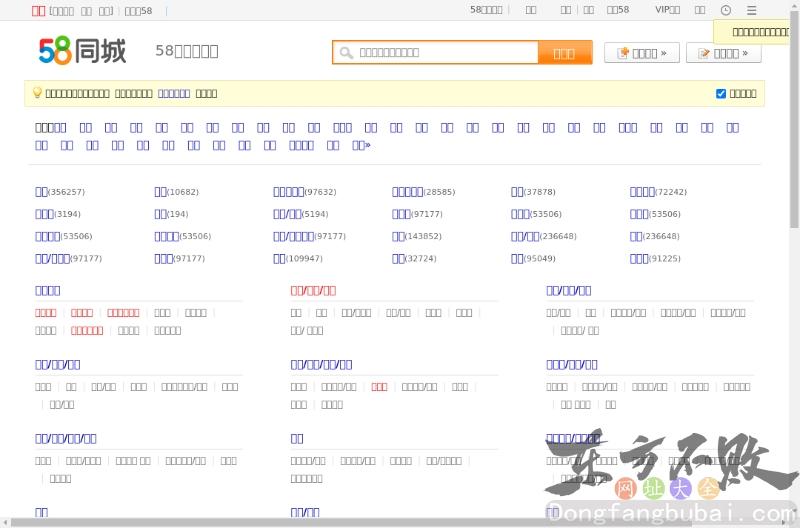Click the magnifier icon in the search box
This screenshot has height=528, width=800.
[346, 53]
